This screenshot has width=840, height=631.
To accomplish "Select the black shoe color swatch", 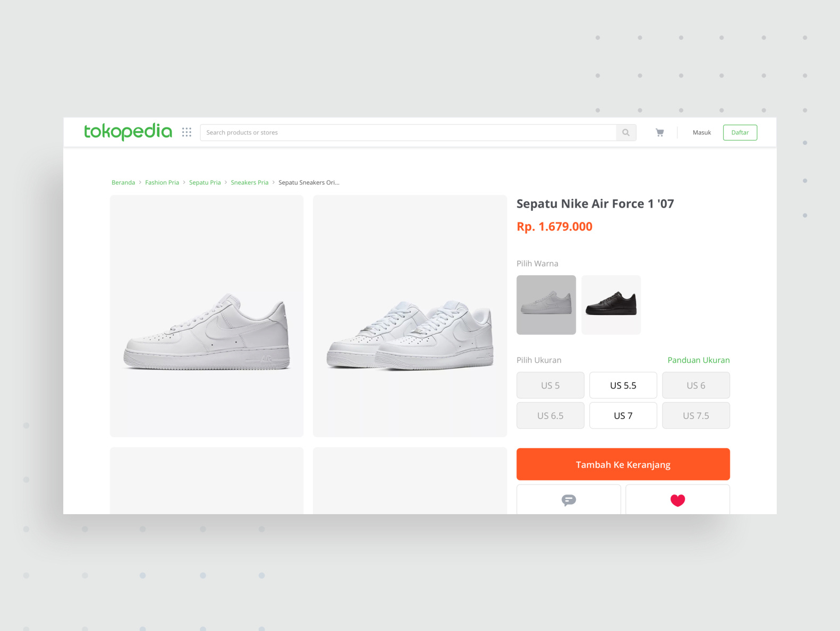I will click(611, 305).
